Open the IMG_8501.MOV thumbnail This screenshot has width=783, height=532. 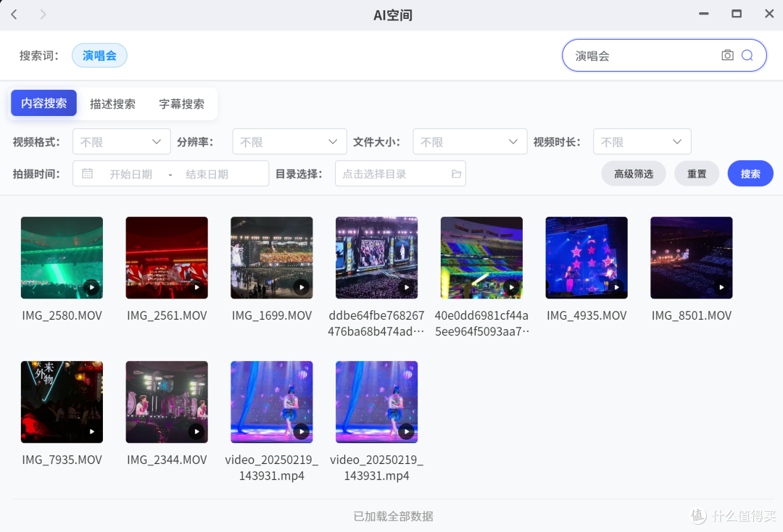691,257
